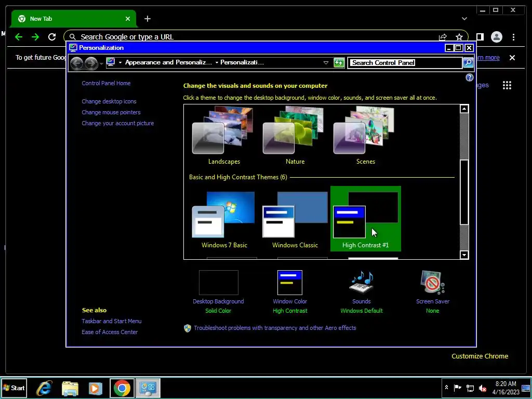Open the Chrome profile avatar
The image size is (532, 399).
tap(496, 37)
